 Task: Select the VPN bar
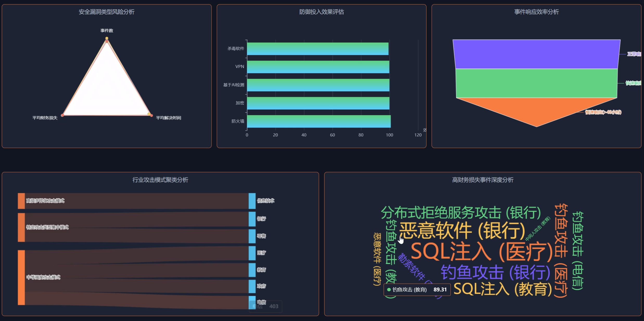pyautogui.click(x=317, y=66)
